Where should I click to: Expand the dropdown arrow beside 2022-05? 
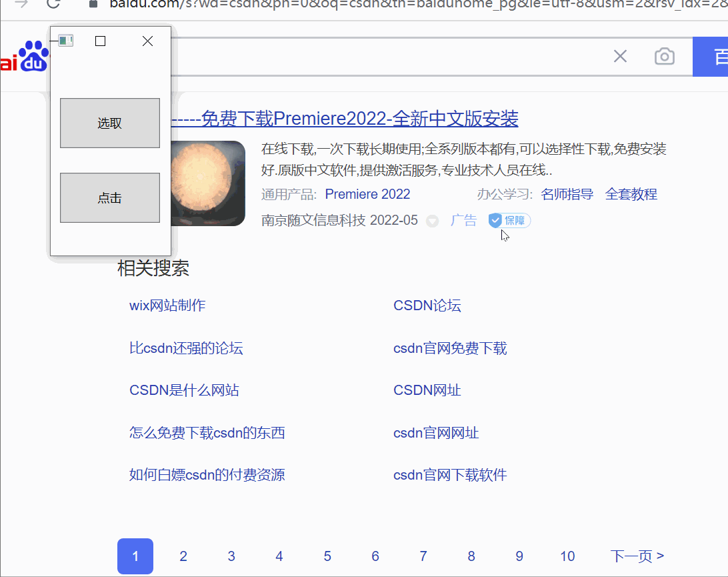pos(432,221)
